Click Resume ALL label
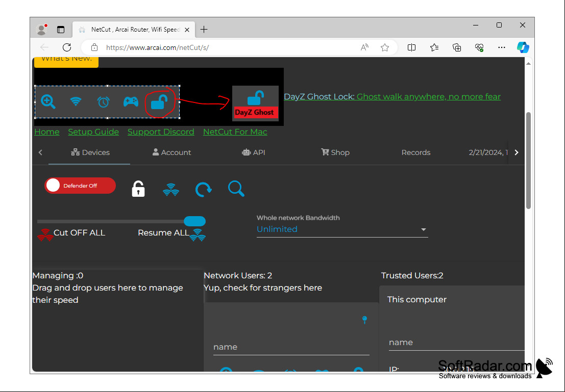This screenshot has width=565, height=392. tap(164, 232)
